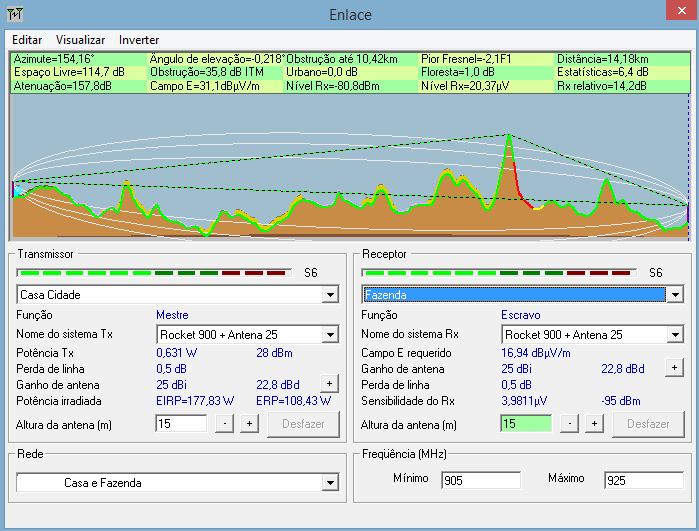
Task: Expand the Casa Cidade transmitter dropdown
Action: (x=330, y=295)
